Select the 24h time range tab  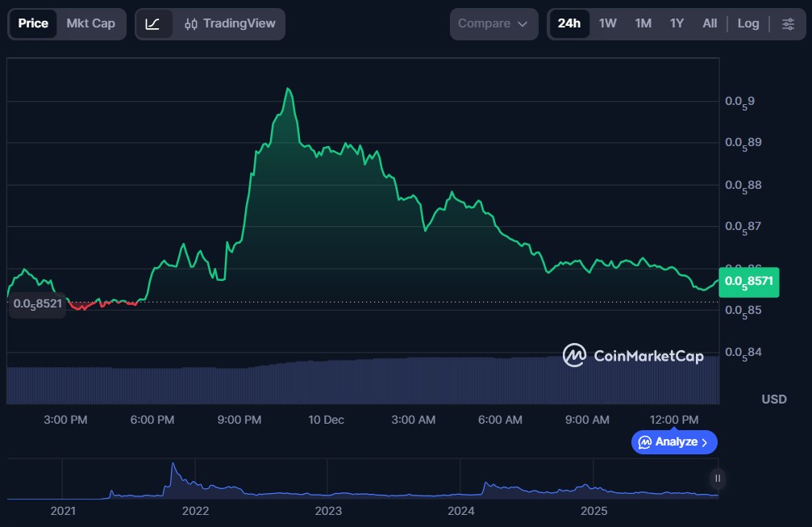568,24
